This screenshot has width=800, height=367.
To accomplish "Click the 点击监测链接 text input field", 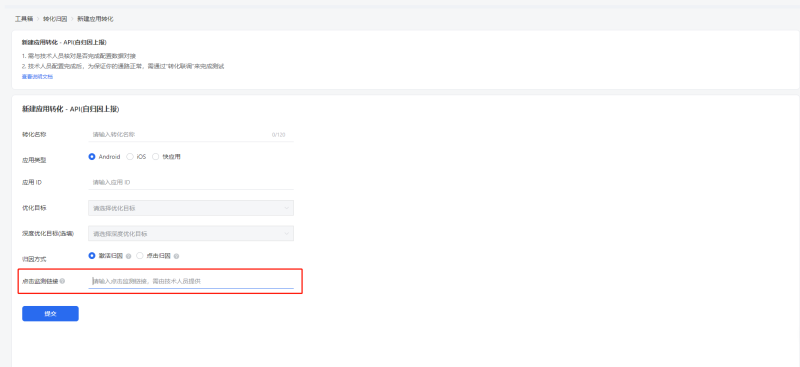I will pos(191,281).
